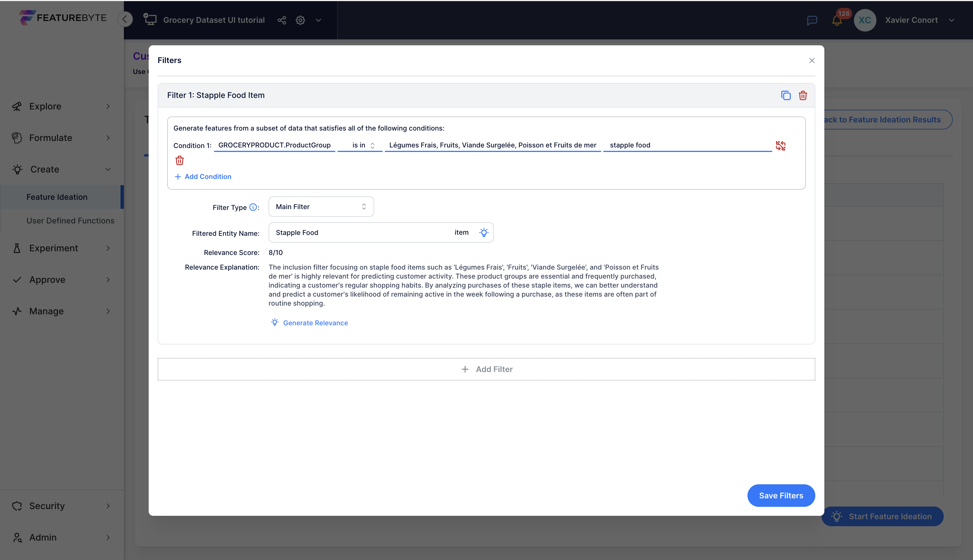Click Save Filters button

[x=781, y=495]
